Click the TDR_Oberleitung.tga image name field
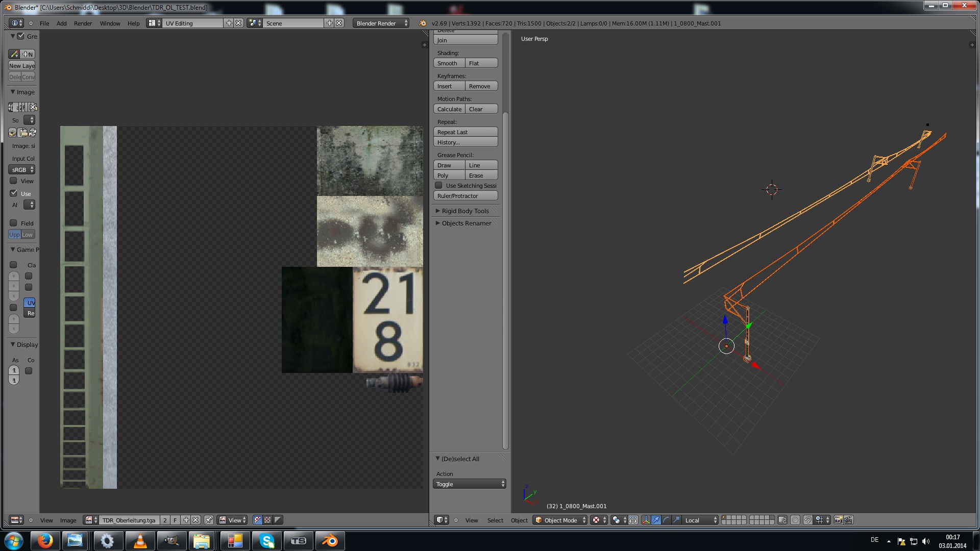The height and width of the screenshot is (551, 980). coord(129,520)
